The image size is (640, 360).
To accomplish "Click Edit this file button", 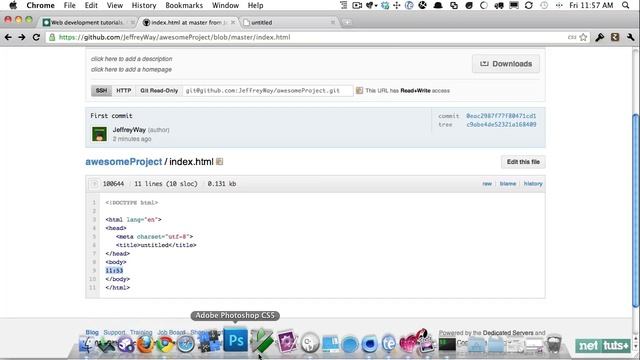I will point(523,162).
